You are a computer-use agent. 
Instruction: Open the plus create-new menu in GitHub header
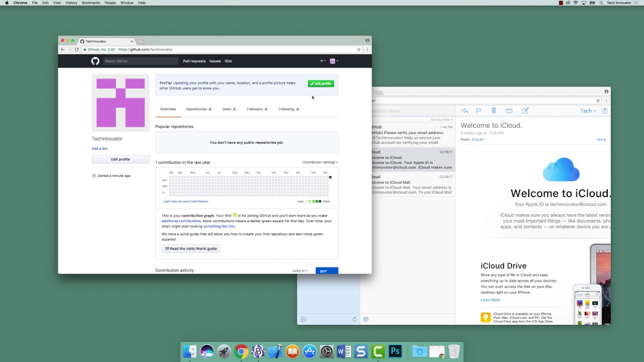click(x=323, y=61)
